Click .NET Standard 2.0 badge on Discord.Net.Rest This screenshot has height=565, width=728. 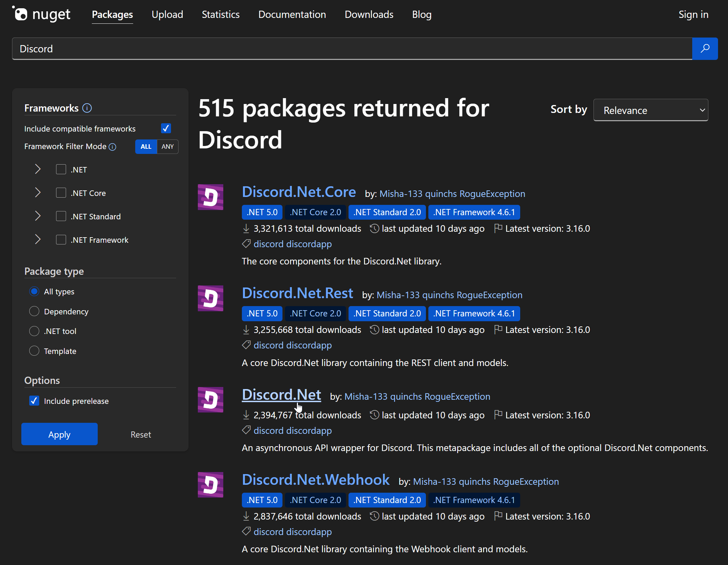click(x=387, y=313)
